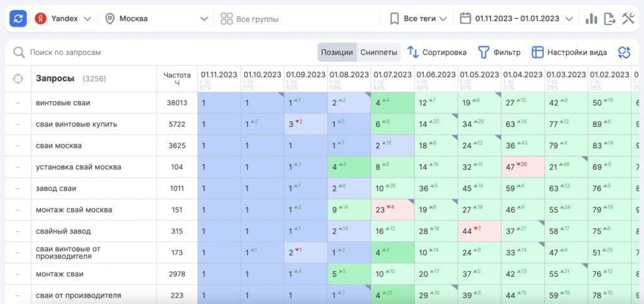644x304 pixels.
Task: Open the Москва region dropdown
Action: [x=156, y=19]
